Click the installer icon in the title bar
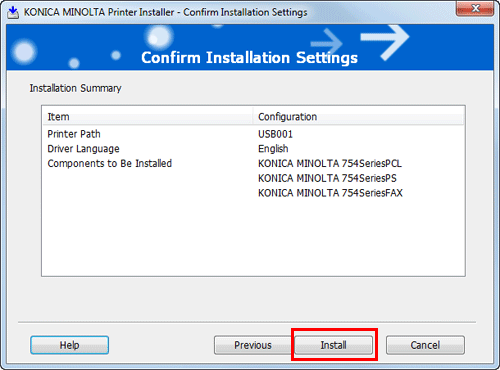This screenshot has height=370, width=500. (x=13, y=12)
